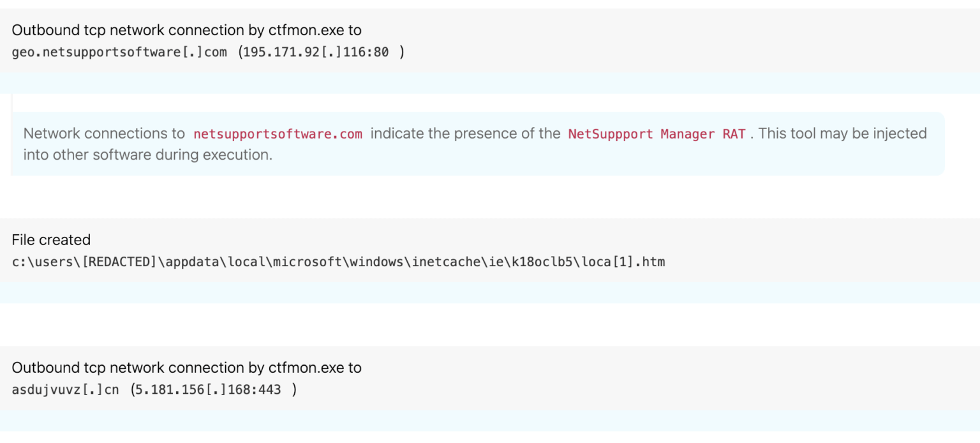Select the asdujvuvz[.]cn domain text
Viewport: 980px width, 443px height.
tap(65, 389)
